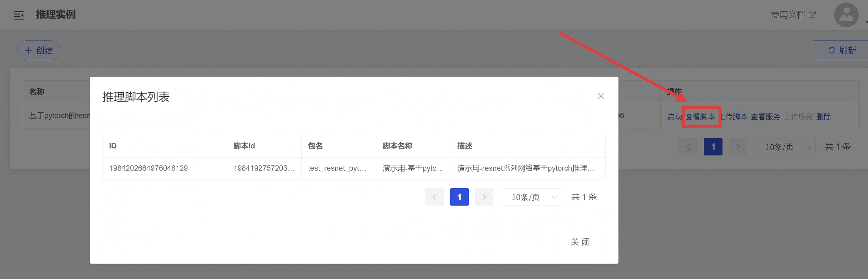Click the 刷新 refresh button

click(x=841, y=50)
